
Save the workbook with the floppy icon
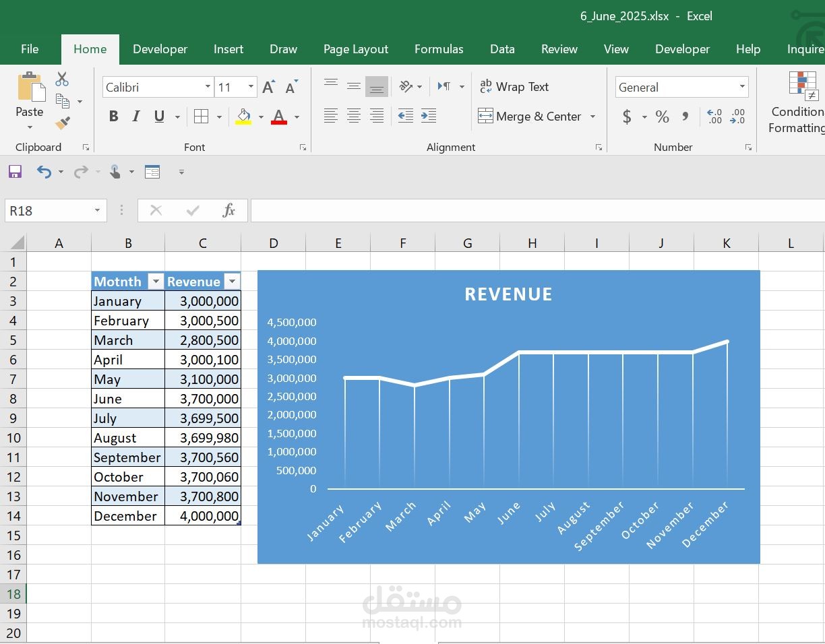(x=16, y=172)
